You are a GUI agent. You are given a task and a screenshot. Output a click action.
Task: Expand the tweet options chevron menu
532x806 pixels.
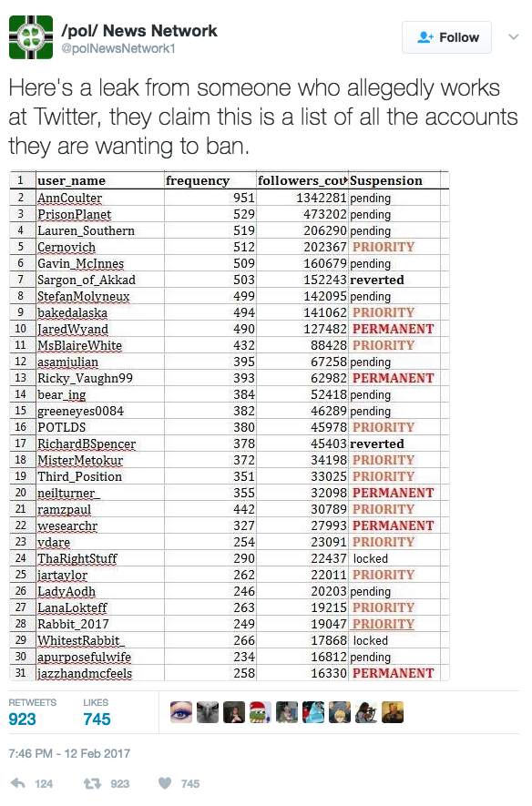coord(513,37)
